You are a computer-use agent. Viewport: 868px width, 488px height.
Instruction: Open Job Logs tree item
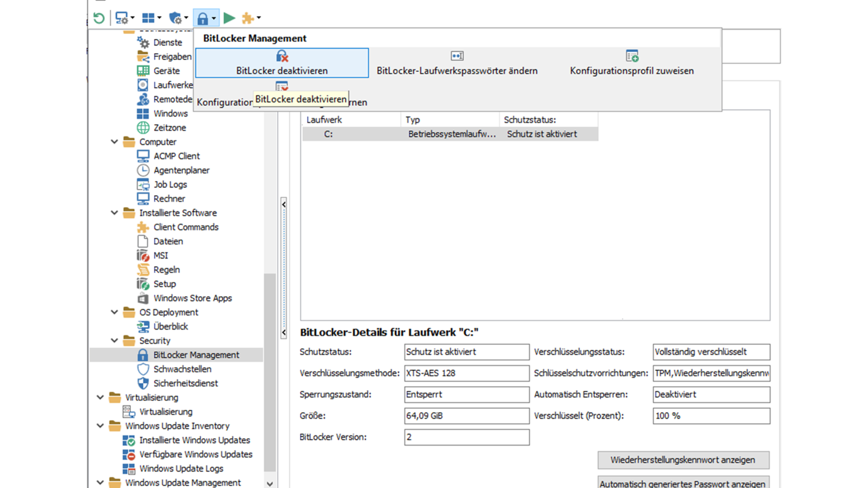[x=170, y=184]
